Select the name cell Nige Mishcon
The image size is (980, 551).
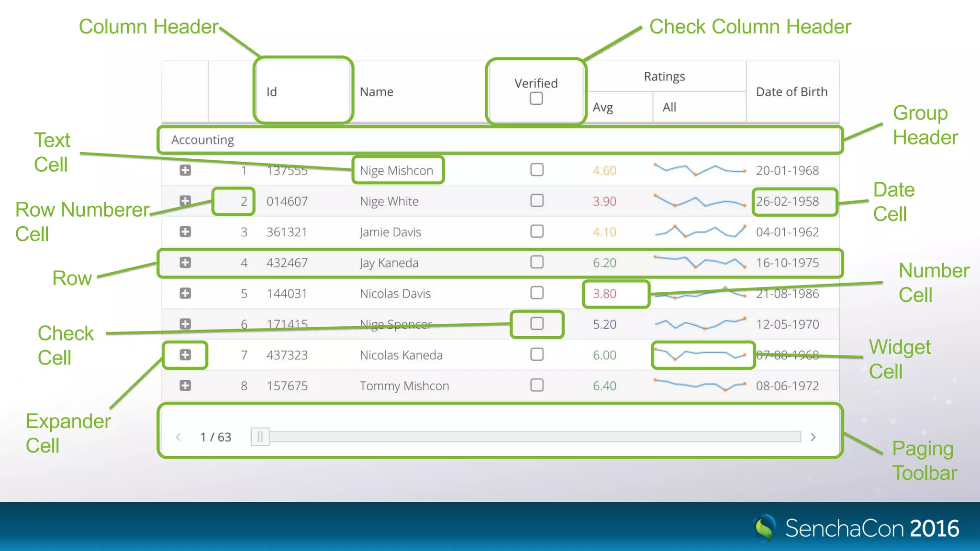click(397, 171)
